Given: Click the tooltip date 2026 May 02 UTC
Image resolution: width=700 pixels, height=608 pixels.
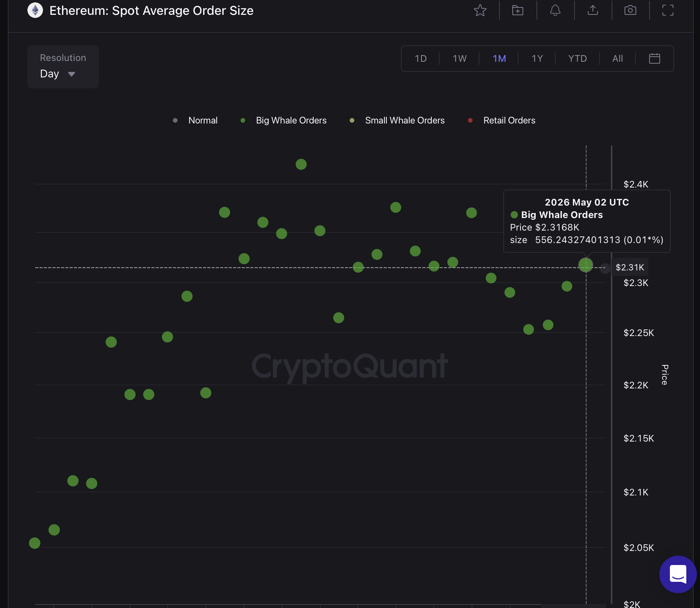Looking at the screenshot, I should (587, 202).
